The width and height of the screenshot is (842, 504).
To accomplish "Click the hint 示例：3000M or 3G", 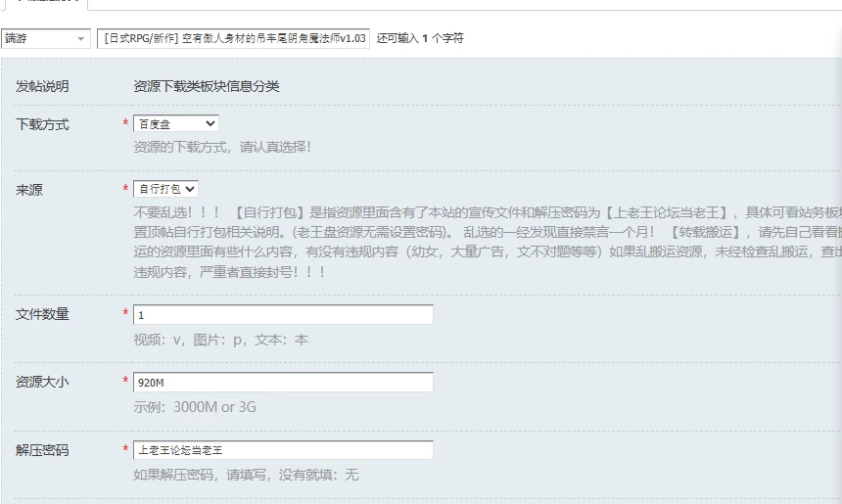I will pyautogui.click(x=195, y=407).
